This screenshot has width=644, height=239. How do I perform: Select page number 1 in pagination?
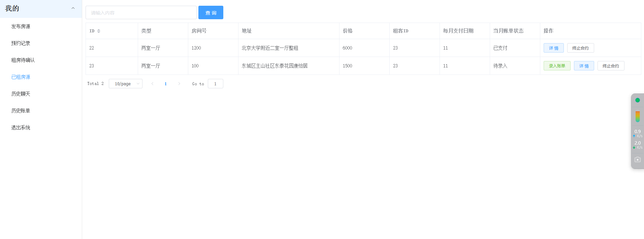(166, 84)
